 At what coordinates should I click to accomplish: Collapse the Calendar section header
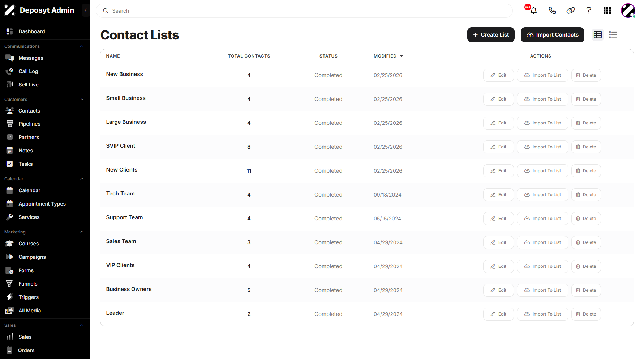pyautogui.click(x=82, y=179)
